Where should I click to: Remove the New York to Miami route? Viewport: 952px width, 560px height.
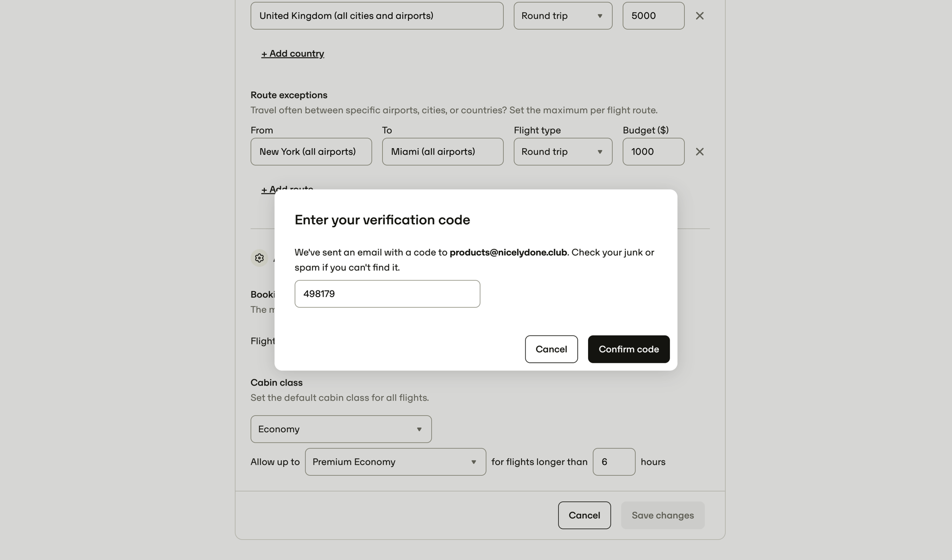click(x=700, y=152)
